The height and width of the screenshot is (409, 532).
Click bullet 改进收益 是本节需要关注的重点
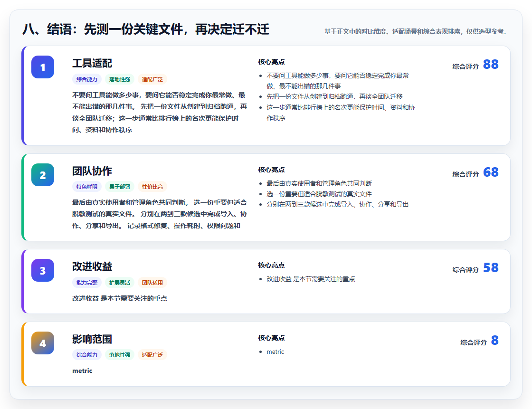pyautogui.click(x=311, y=279)
